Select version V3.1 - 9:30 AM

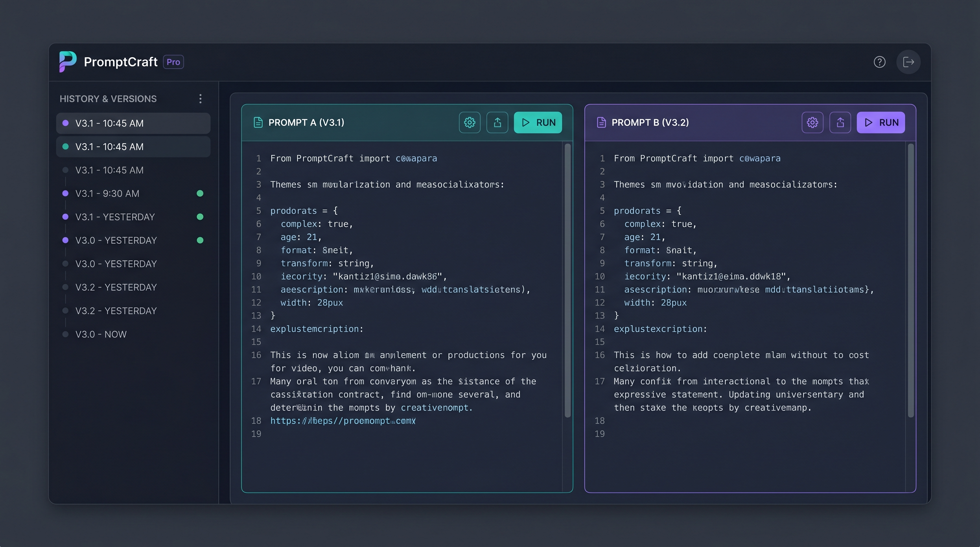[x=133, y=194]
